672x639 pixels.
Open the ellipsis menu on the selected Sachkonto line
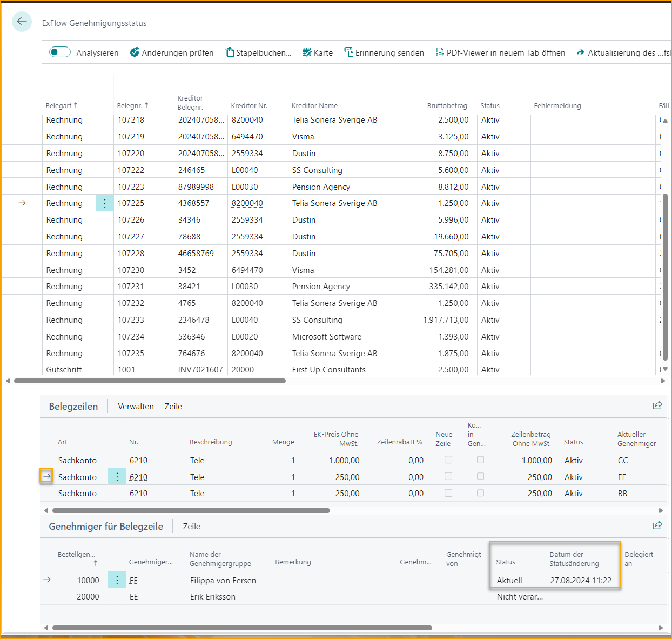tap(117, 476)
